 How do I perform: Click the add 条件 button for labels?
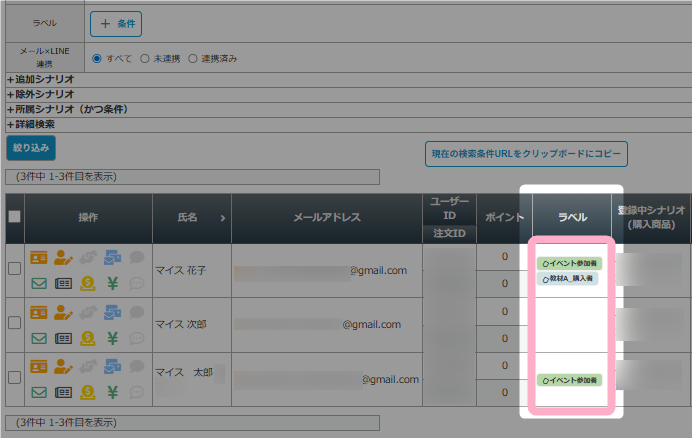(x=116, y=21)
